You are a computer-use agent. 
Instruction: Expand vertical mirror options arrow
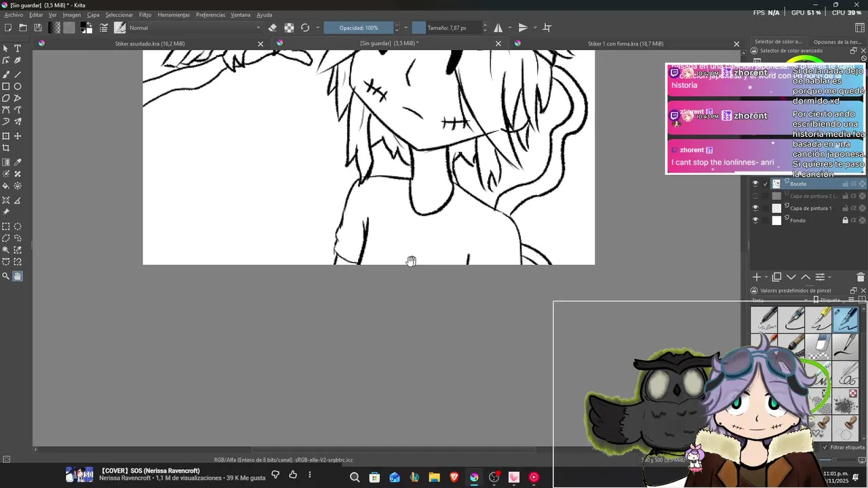[x=535, y=28]
